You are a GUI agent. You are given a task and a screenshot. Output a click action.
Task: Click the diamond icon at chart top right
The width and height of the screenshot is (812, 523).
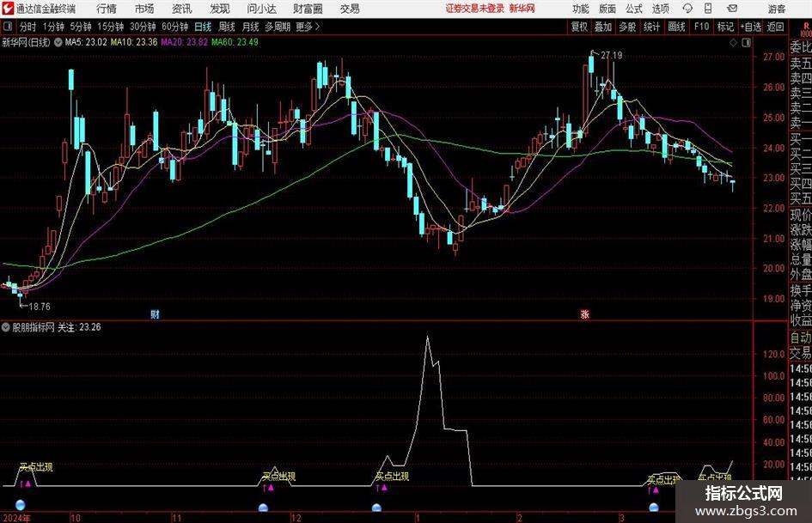733,43
